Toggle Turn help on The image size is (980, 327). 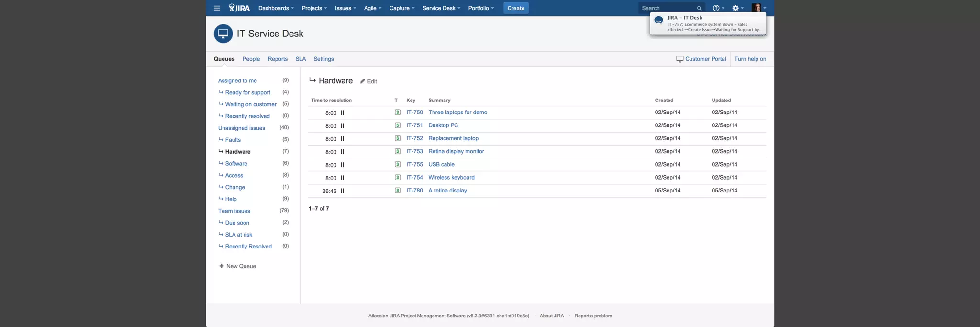pos(750,59)
